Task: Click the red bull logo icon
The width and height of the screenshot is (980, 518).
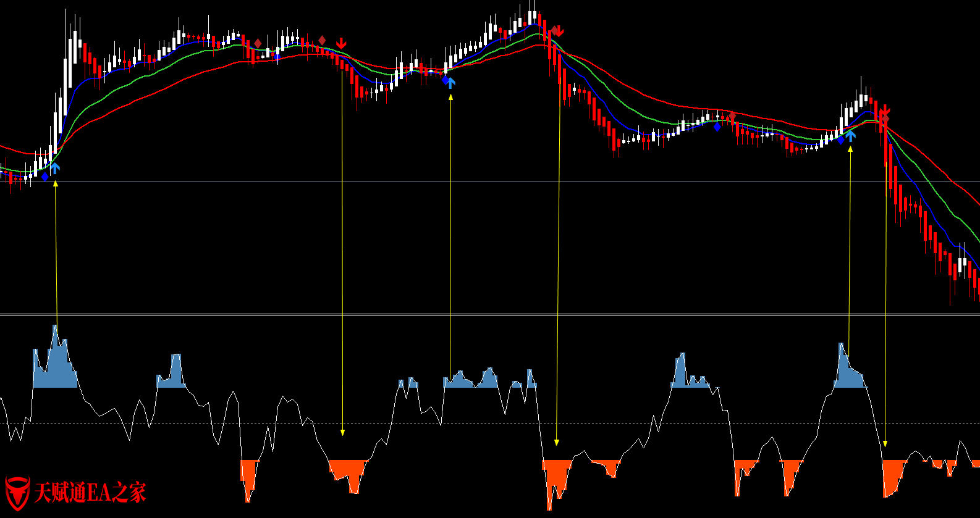Action: pos(17,493)
